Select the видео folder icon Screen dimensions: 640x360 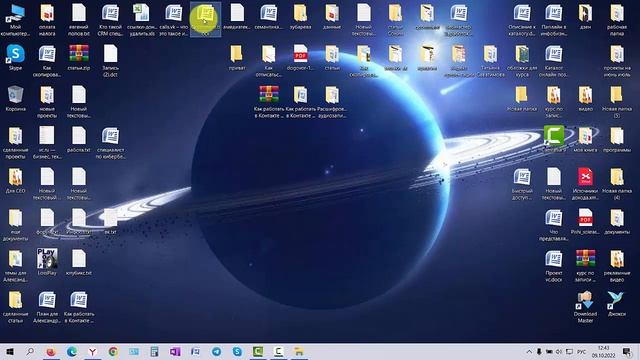[585, 98]
